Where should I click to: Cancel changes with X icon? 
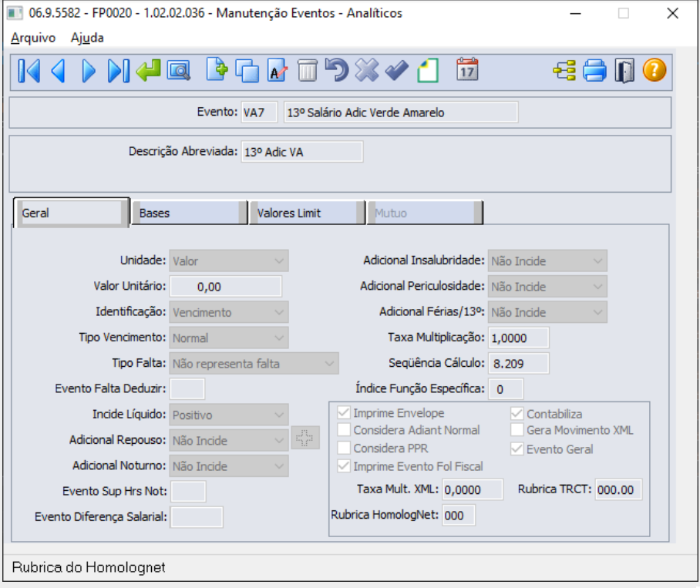pos(366,70)
